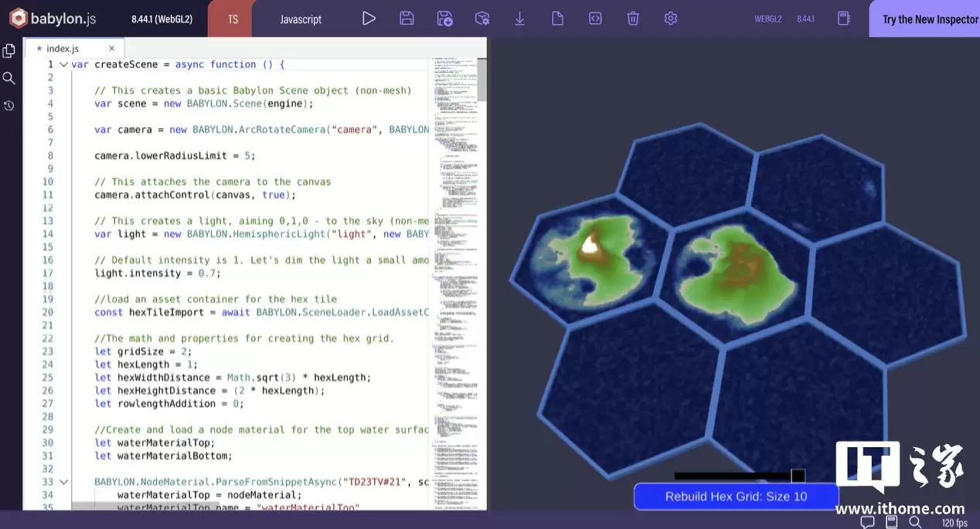
Task: Close the index.js tab
Action: (112, 48)
